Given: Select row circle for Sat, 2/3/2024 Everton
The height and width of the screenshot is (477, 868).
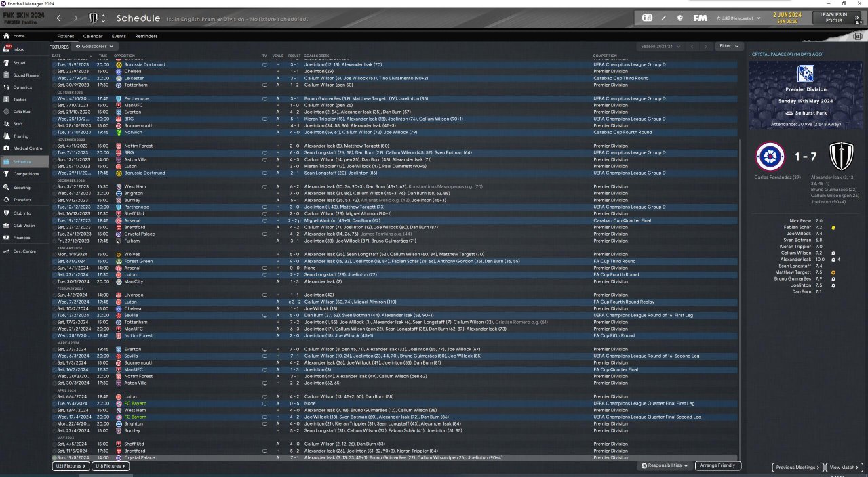Looking at the screenshot, I should pos(54,350).
